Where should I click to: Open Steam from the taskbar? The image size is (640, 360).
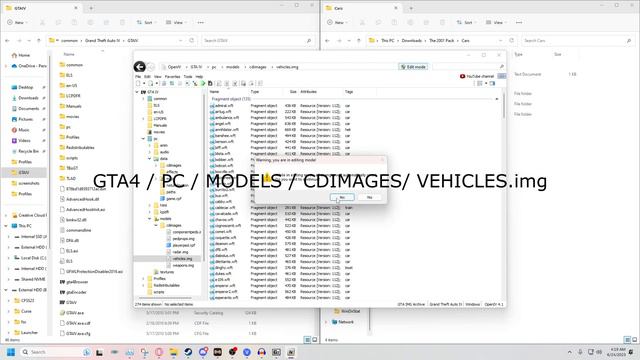pyautogui.click(x=188, y=352)
